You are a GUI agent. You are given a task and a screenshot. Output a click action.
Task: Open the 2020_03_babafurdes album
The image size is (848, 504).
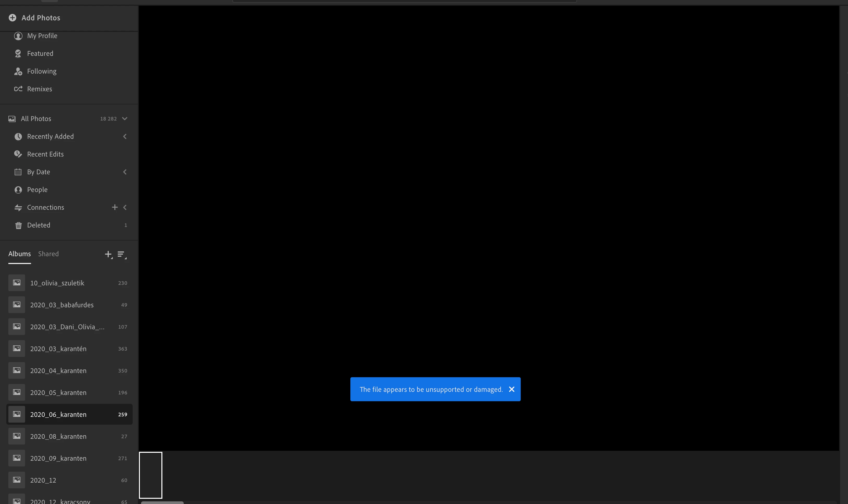tap(62, 305)
